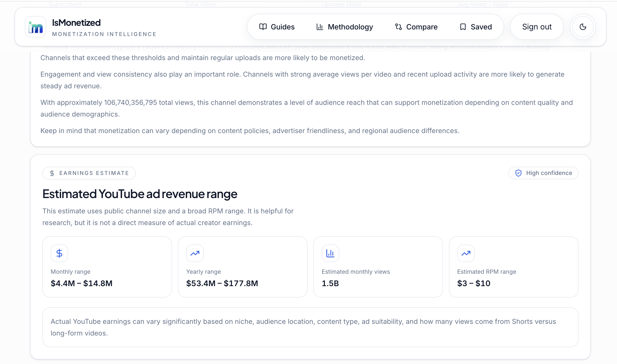Viewport: 617px width, 364px height.
Task: Go to the Compare page
Action: (416, 27)
